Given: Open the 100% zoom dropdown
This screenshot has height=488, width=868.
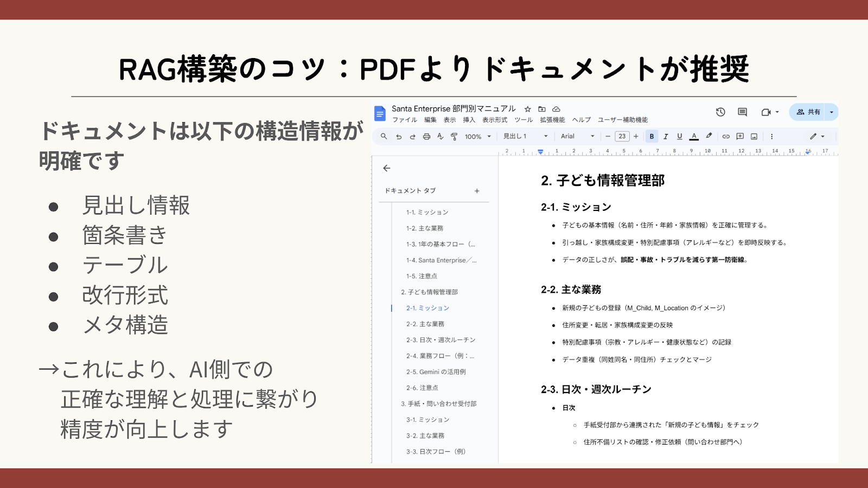Looking at the screenshot, I should click(477, 137).
